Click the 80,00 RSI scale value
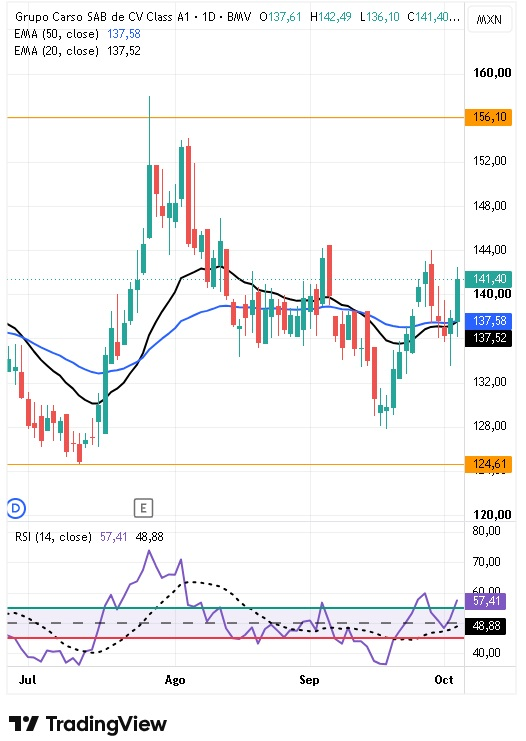This screenshot has height=741, width=526. coord(486,531)
